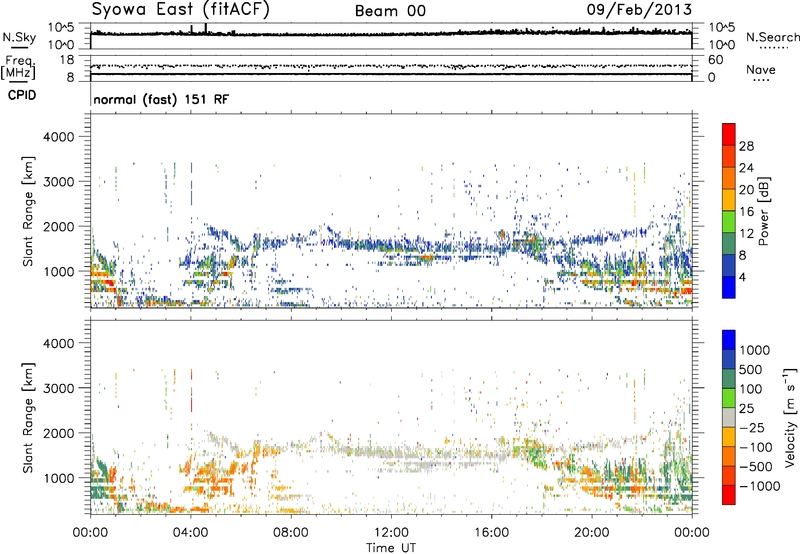Viewport: 800px width, 554px height.
Task: Click the 'N.Sky' legend label
Action: pos(19,37)
